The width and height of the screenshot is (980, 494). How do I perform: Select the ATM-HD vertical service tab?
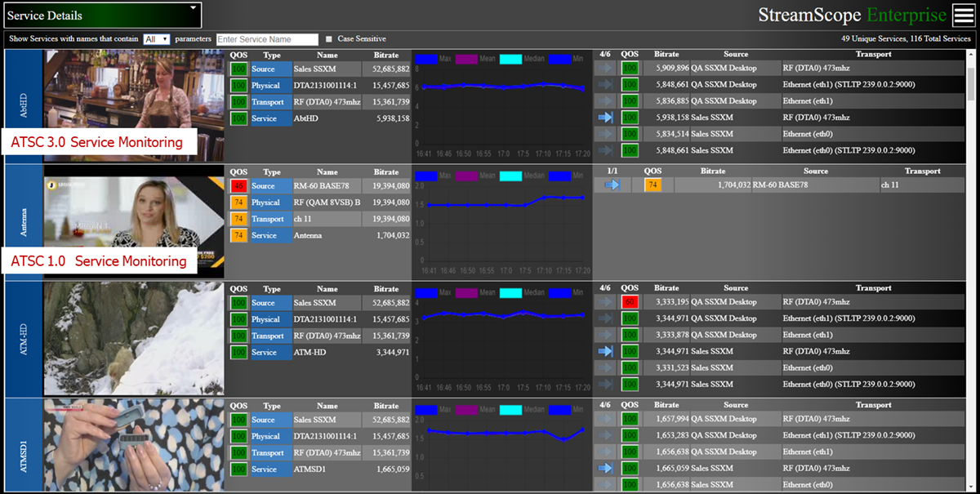[x=22, y=339]
